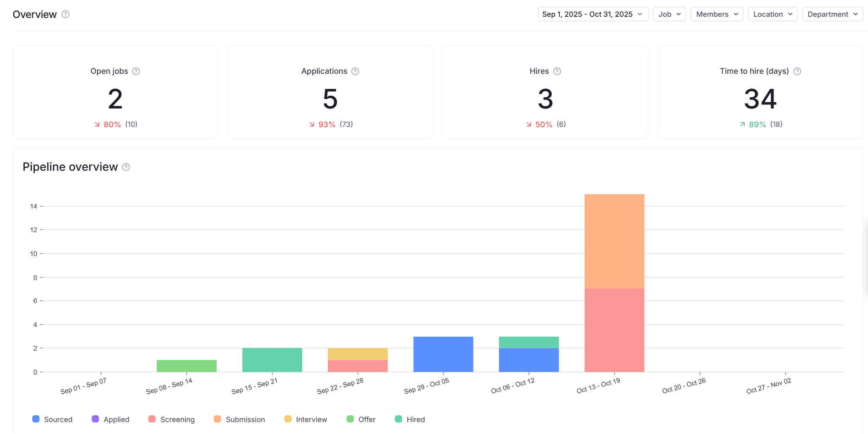Screen dimensions: 868x434
Task: Click red down-arrow trend icon under Applications
Action: coord(312,124)
